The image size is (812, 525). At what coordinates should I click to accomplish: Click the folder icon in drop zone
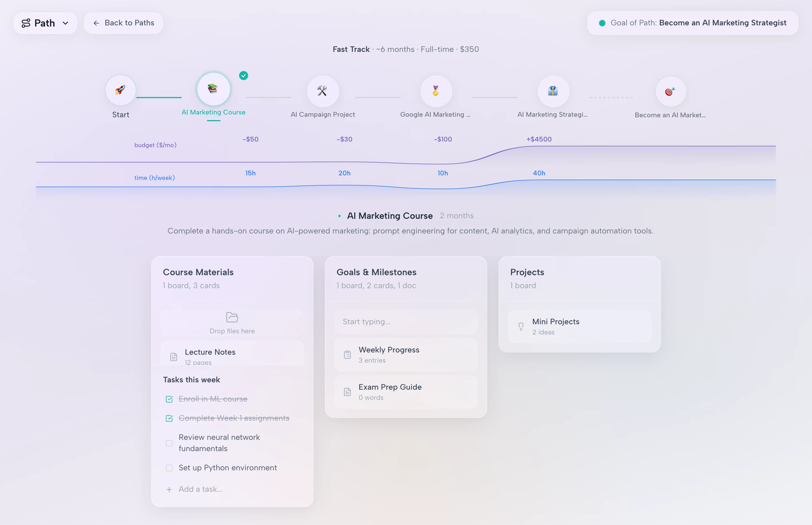pos(232,317)
